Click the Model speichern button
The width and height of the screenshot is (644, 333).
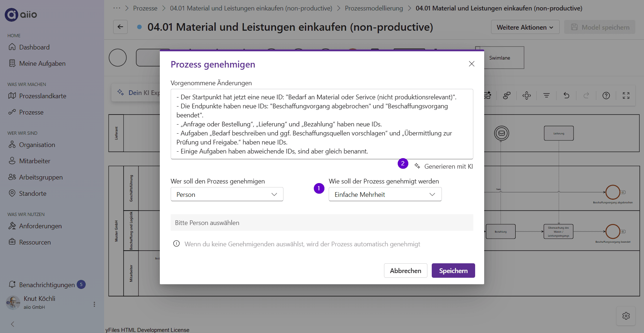(600, 27)
